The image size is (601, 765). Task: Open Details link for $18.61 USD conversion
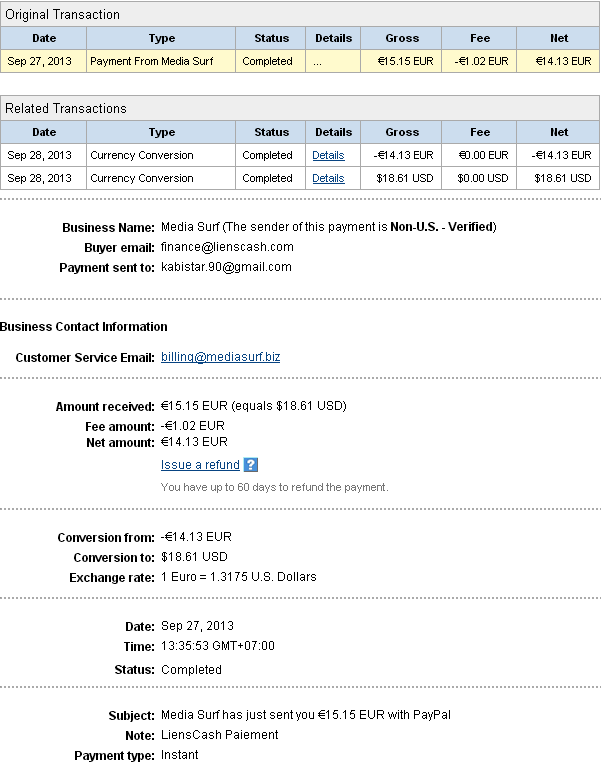click(x=328, y=178)
